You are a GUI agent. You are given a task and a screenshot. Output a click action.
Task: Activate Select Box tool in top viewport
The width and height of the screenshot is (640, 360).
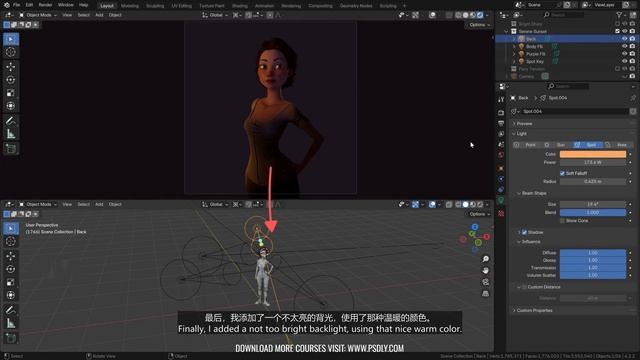click(11, 39)
